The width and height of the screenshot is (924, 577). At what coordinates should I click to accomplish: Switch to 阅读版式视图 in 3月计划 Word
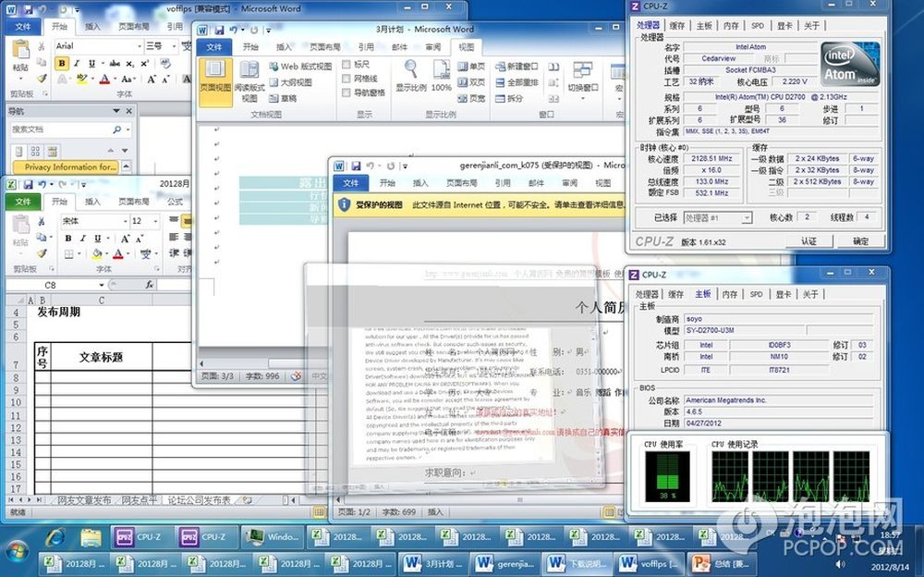[249, 81]
